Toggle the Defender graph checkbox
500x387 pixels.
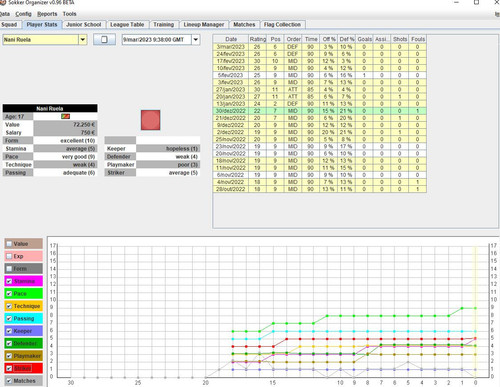click(x=9, y=343)
